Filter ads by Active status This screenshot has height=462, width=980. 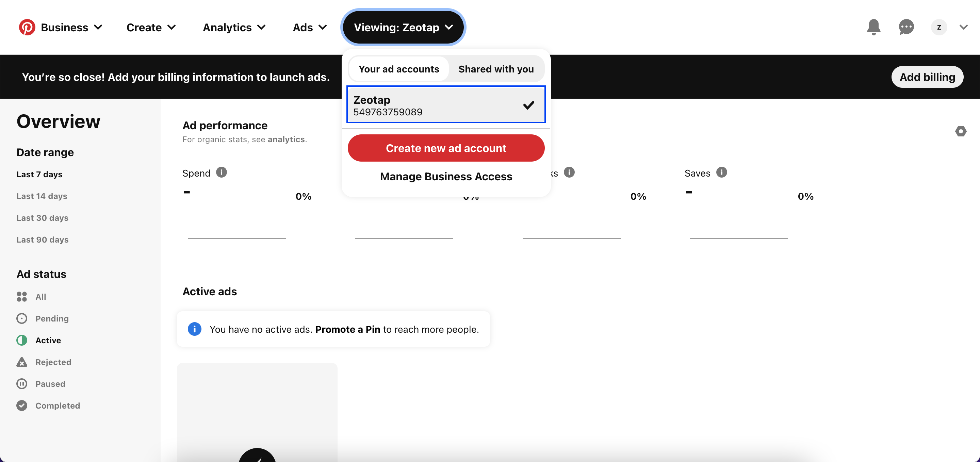pyautogui.click(x=39, y=340)
